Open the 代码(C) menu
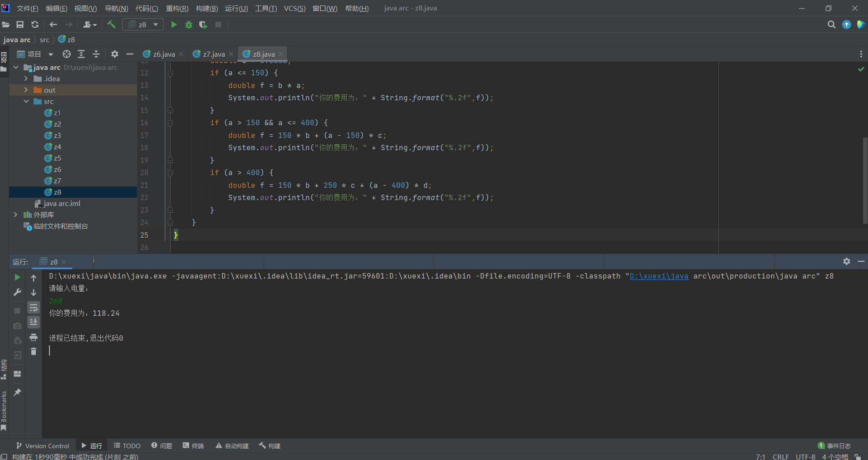Screen dimensions: 868x460 click(x=147, y=9)
